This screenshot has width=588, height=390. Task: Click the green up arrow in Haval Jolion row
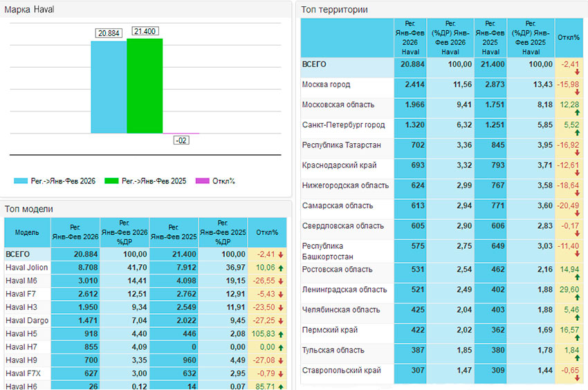pyautogui.click(x=280, y=268)
